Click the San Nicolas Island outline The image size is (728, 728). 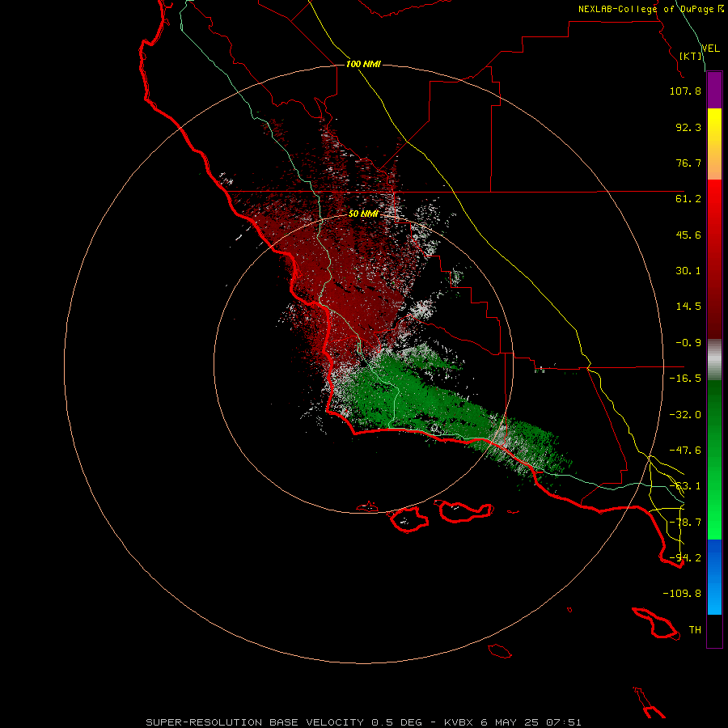500,650
